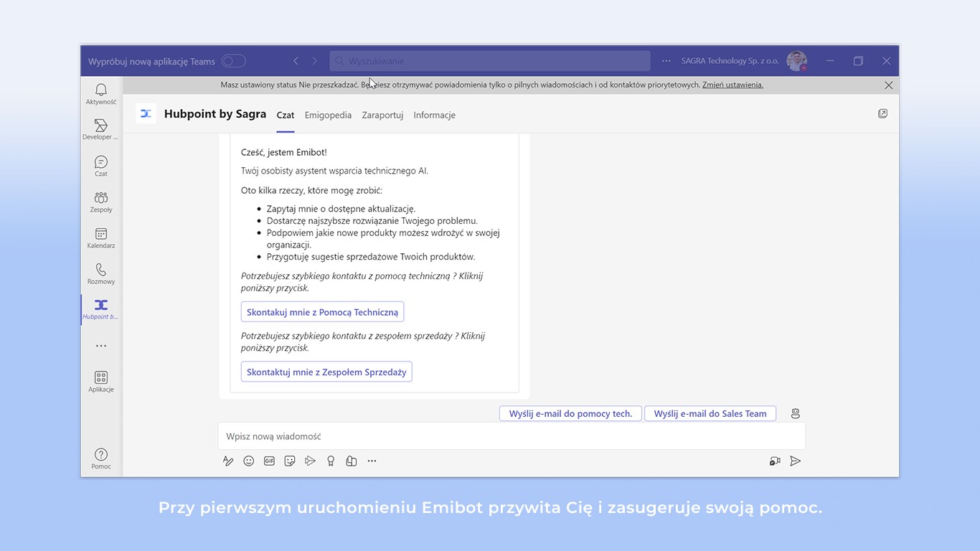Open the sticker picker
Image resolution: width=980 pixels, height=551 pixels.
coord(290,461)
